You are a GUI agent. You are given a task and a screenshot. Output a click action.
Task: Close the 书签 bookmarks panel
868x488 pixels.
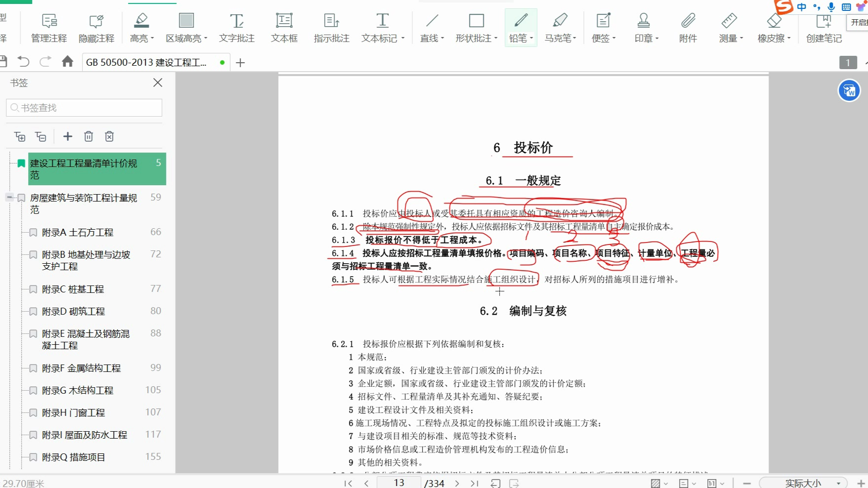pyautogui.click(x=158, y=82)
